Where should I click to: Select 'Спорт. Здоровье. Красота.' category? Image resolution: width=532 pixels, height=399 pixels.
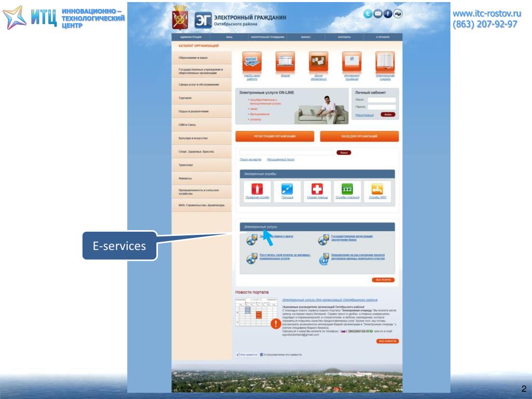202,152
